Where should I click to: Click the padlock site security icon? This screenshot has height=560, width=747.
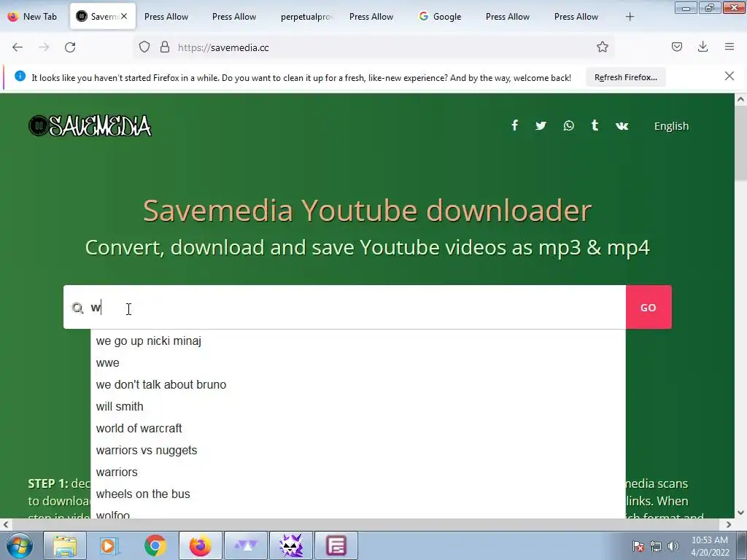click(165, 47)
